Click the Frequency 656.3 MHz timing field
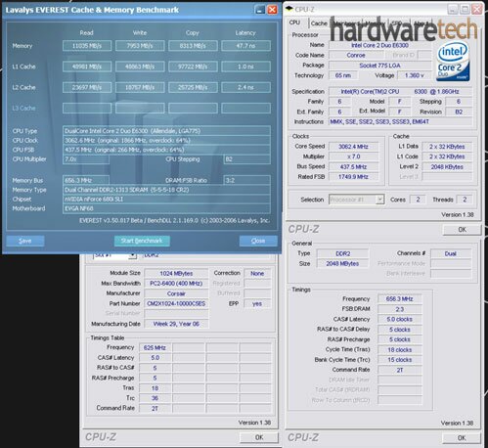This screenshot has width=488, height=448. coord(400,299)
